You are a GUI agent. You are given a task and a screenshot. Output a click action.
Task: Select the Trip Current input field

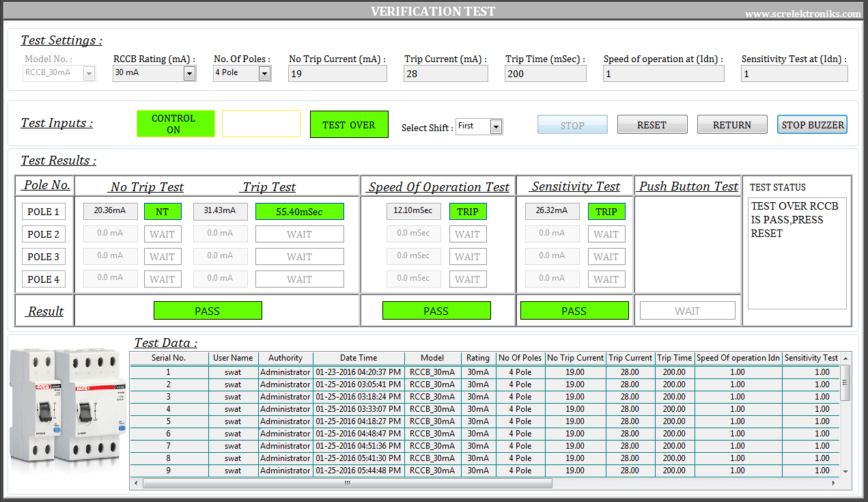446,73
